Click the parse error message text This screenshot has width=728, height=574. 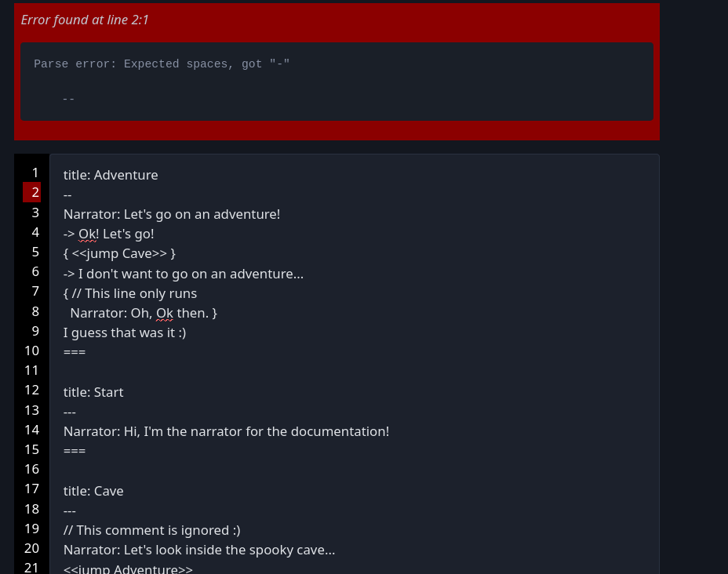(162, 64)
